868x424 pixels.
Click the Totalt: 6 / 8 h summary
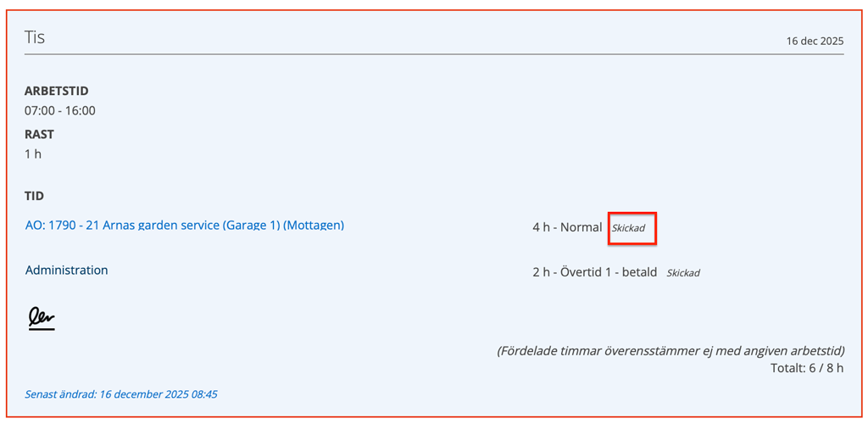[x=804, y=368]
